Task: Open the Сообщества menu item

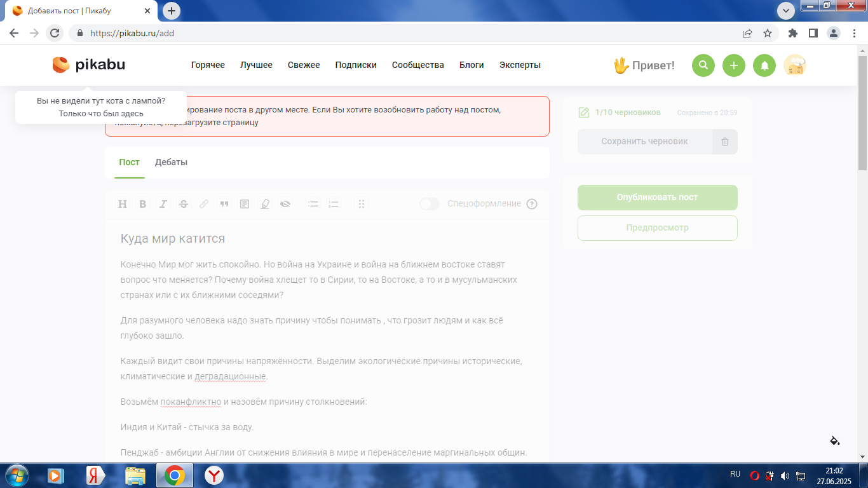Action: click(x=418, y=65)
